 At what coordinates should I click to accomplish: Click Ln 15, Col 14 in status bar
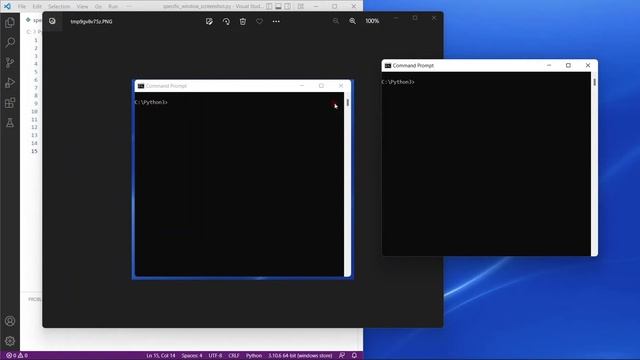click(161, 356)
